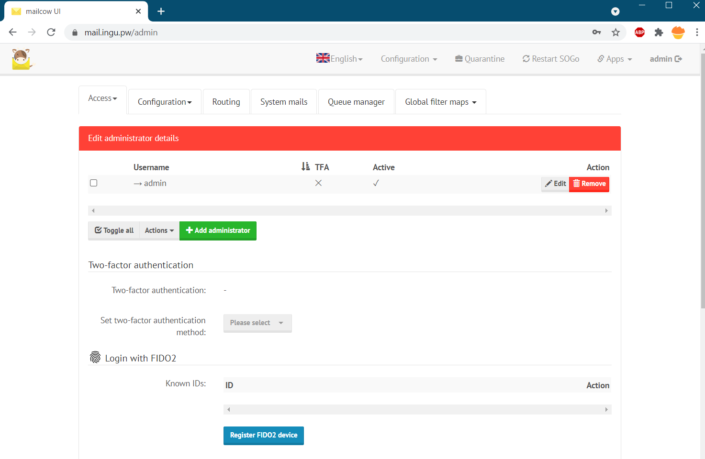Expand the Actions dropdown
Screen dimensions: 705x459
pyautogui.click(x=159, y=230)
